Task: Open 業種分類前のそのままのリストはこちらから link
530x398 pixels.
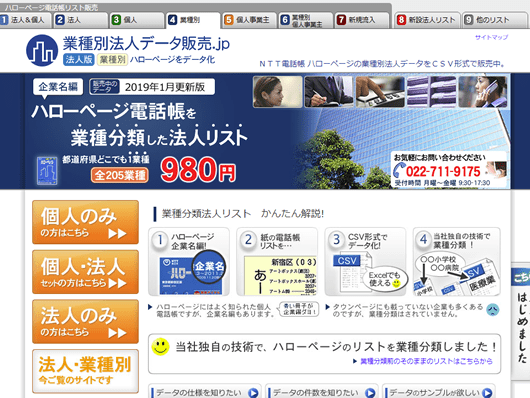Action: (x=426, y=361)
